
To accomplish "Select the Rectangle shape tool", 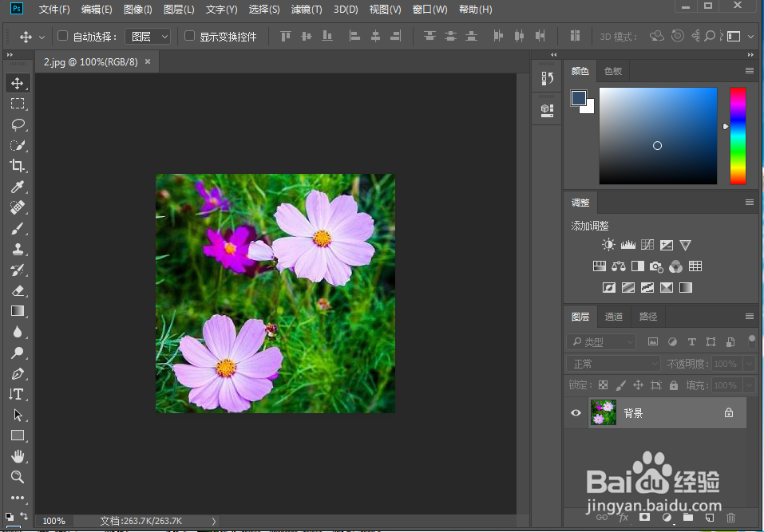I will tap(18, 435).
